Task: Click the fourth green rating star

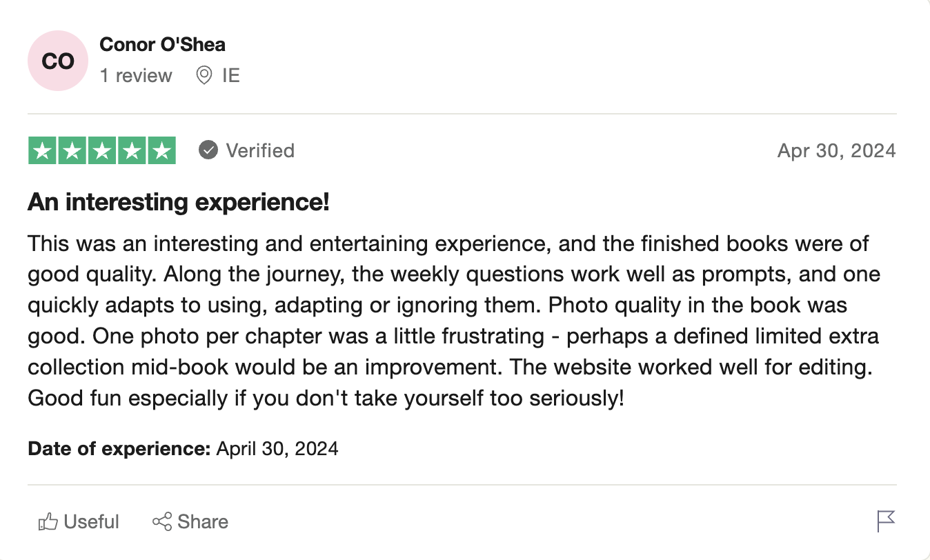Action: point(132,151)
